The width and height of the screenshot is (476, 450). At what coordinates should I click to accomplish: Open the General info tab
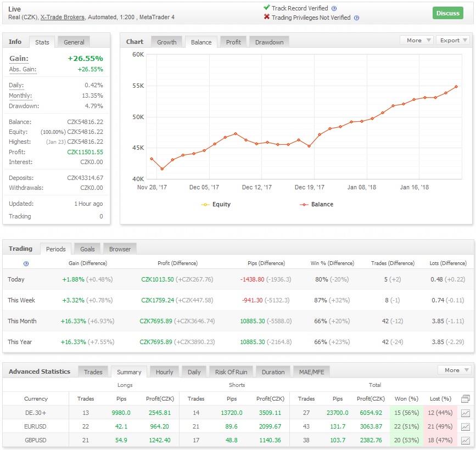coord(74,42)
